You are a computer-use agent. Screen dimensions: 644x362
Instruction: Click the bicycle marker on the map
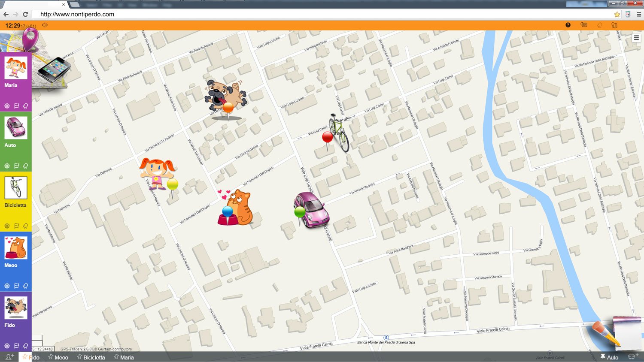[x=339, y=133]
